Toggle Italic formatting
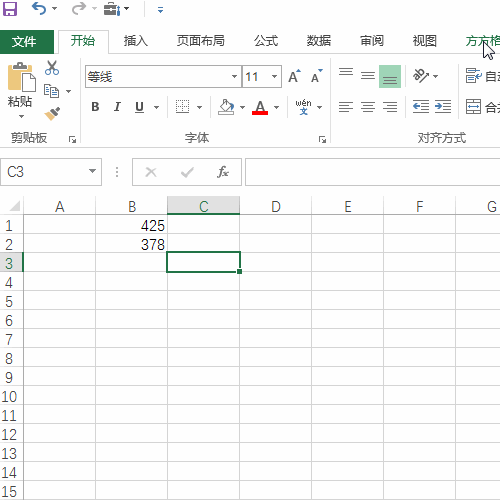500x500 pixels. [x=117, y=107]
